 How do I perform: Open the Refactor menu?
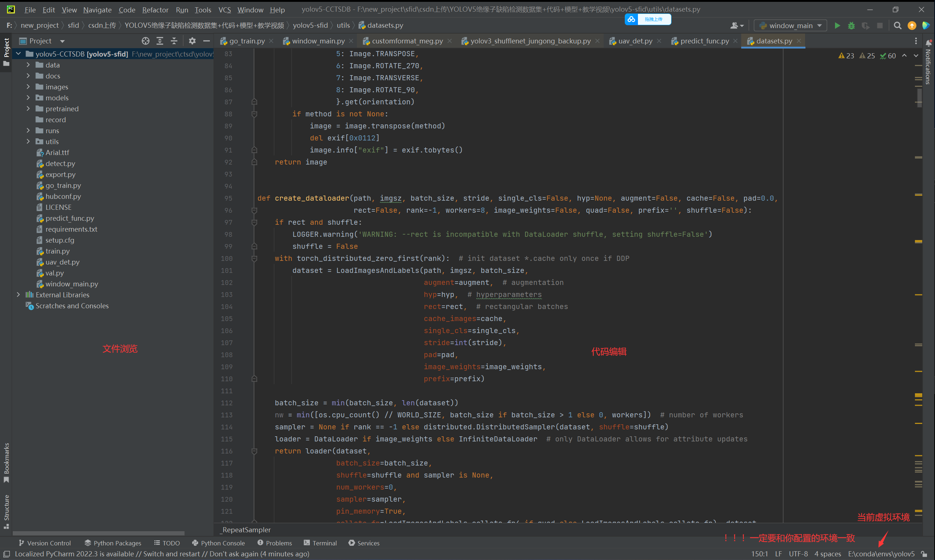(x=155, y=10)
